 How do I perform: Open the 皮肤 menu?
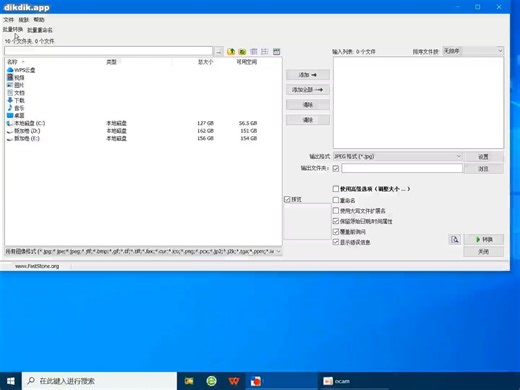(x=24, y=20)
